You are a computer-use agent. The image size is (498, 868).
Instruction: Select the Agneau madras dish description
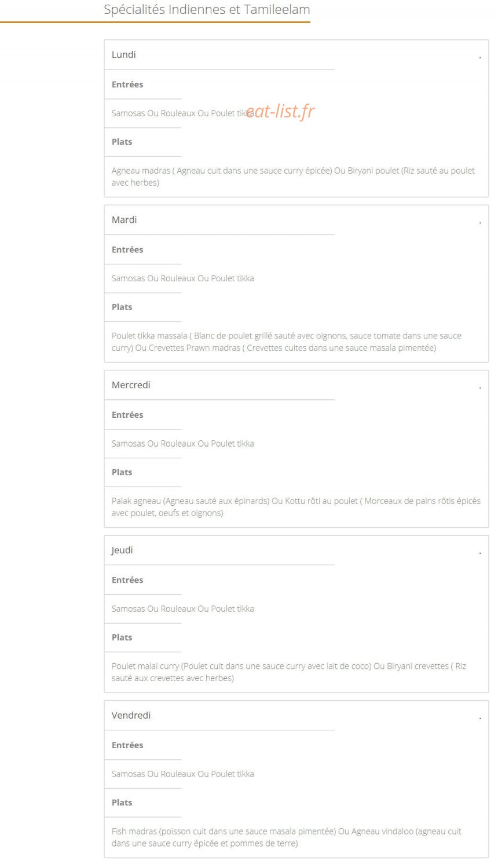point(293,176)
